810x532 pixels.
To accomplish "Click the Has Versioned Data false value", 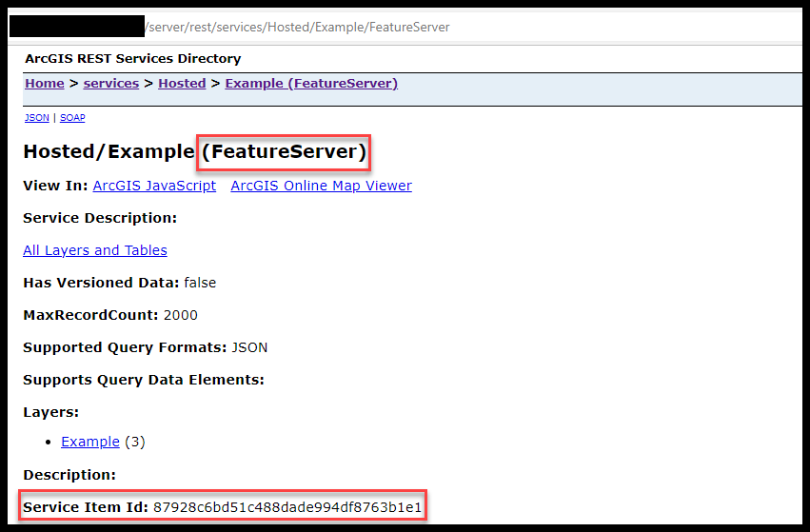I will (x=200, y=283).
